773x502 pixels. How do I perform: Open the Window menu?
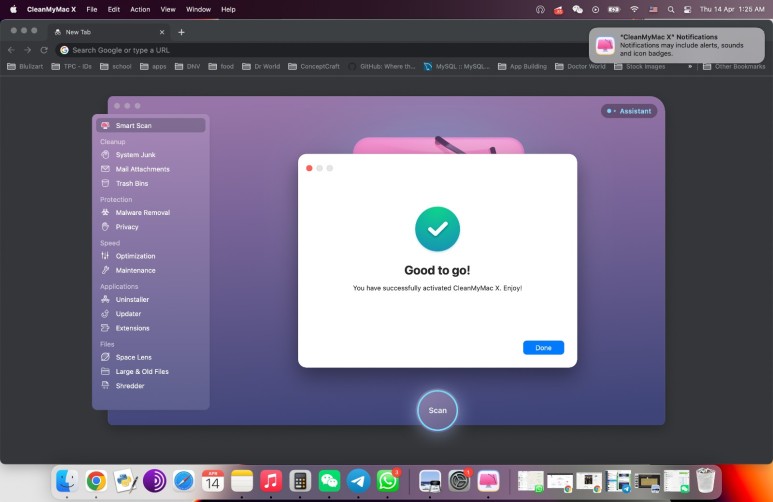coord(198,9)
